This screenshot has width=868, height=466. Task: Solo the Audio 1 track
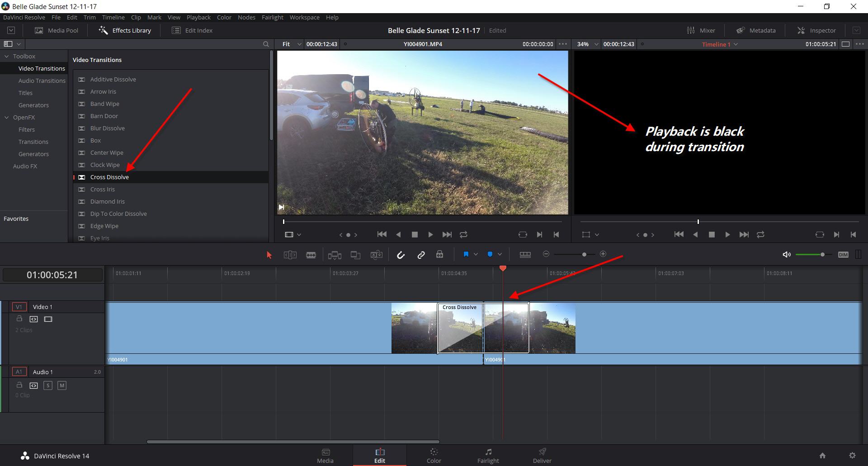pyautogui.click(x=48, y=385)
